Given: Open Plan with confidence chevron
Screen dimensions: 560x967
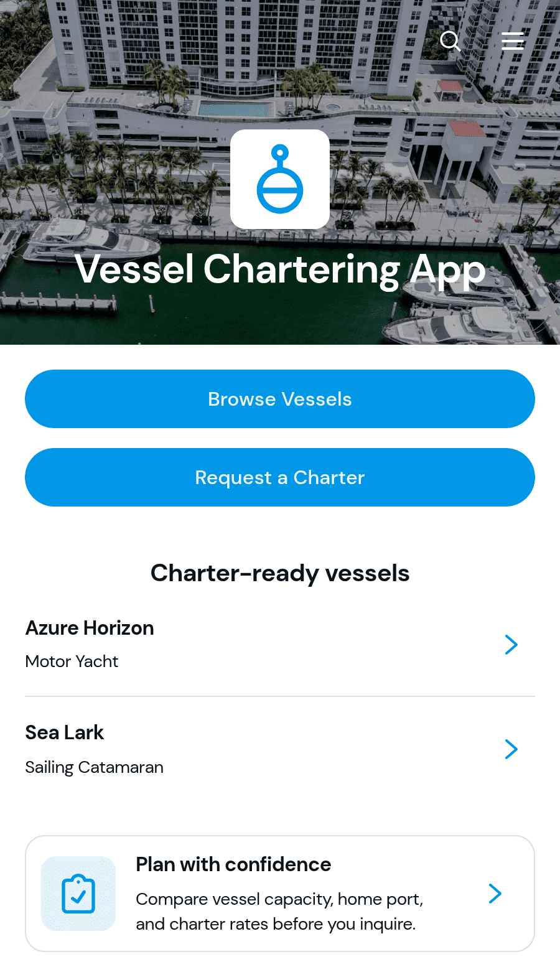Looking at the screenshot, I should point(495,894).
